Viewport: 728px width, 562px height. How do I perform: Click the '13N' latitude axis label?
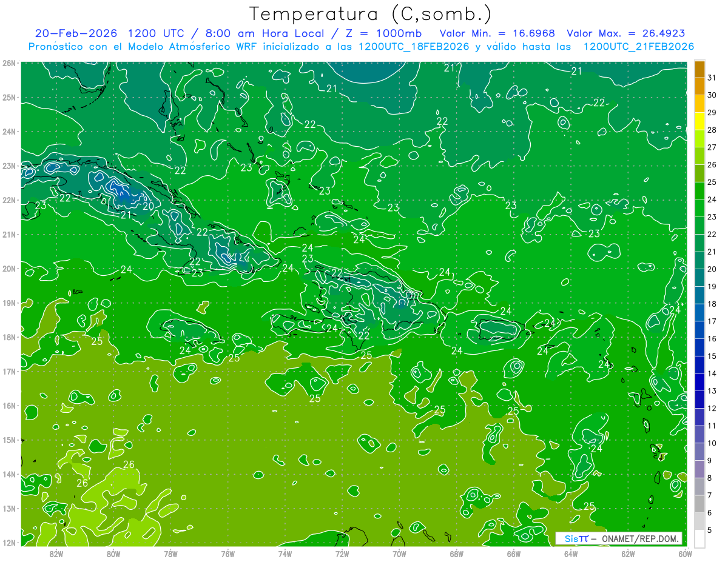[8, 508]
